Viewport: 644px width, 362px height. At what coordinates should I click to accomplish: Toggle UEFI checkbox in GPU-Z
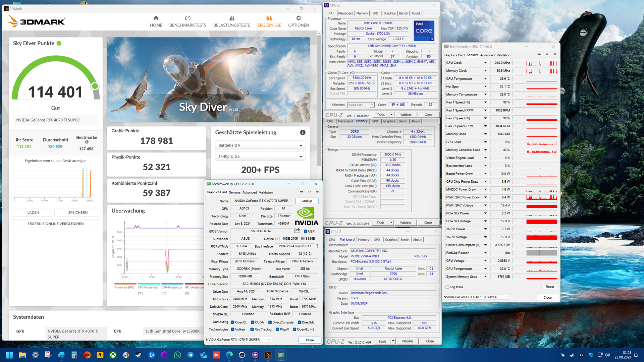[x=306, y=231]
